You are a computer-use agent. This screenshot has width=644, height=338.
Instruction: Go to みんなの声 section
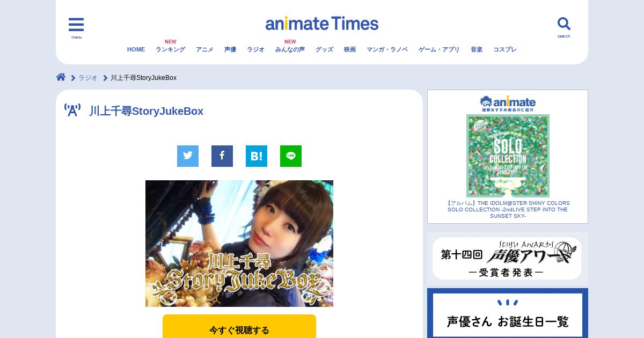290,49
